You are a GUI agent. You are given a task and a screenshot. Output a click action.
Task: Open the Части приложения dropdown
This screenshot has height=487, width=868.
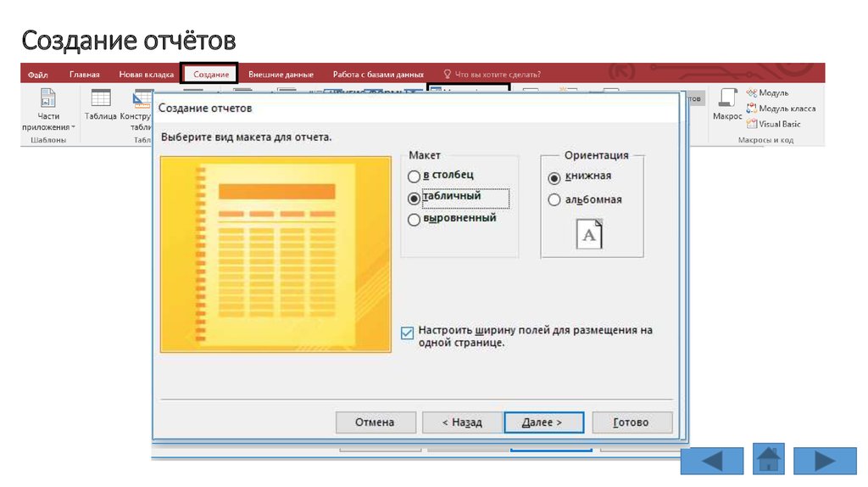click(x=48, y=109)
